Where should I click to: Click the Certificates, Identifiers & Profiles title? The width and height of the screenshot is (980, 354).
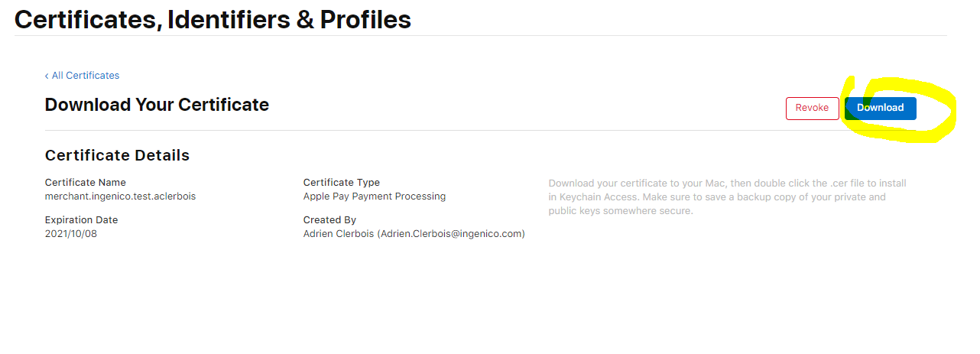pos(213,20)
